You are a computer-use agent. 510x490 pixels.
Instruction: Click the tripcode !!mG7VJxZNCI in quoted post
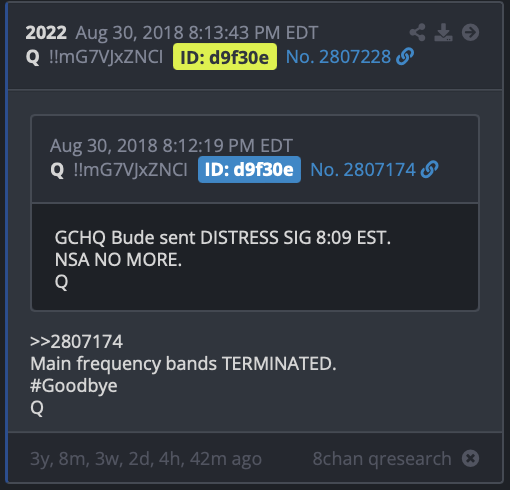click(130, 170)
